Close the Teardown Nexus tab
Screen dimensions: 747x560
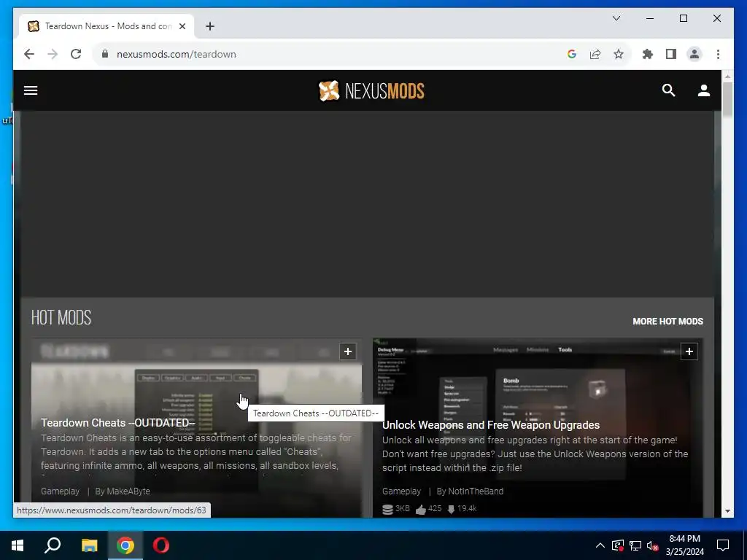pos(182,26)
